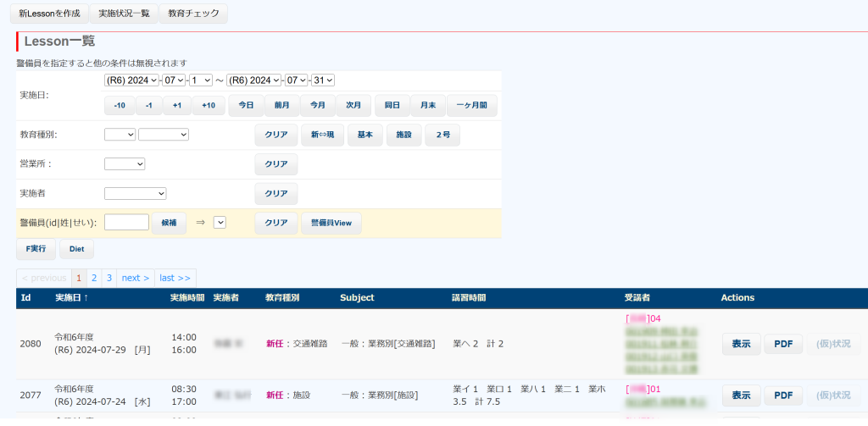Open the 実施状況一覧 page
Viewport: 868px width, 426px height.
(x=123, y=14)
